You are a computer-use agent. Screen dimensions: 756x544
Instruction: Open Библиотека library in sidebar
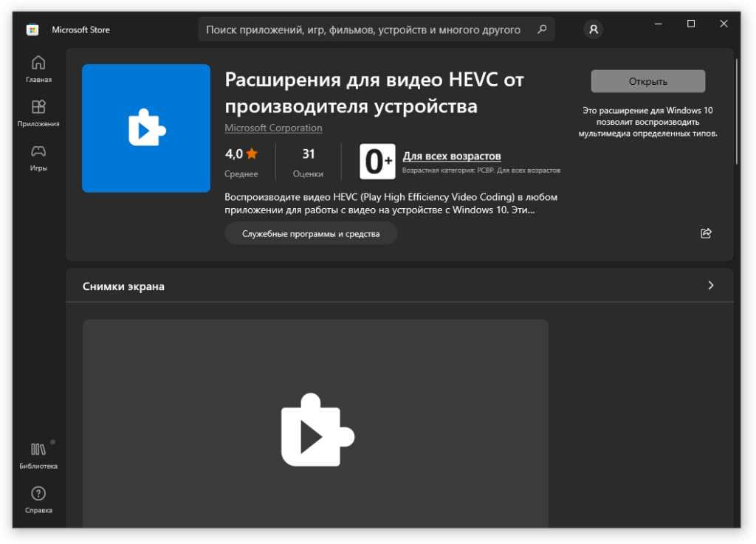tap(38, 456)
